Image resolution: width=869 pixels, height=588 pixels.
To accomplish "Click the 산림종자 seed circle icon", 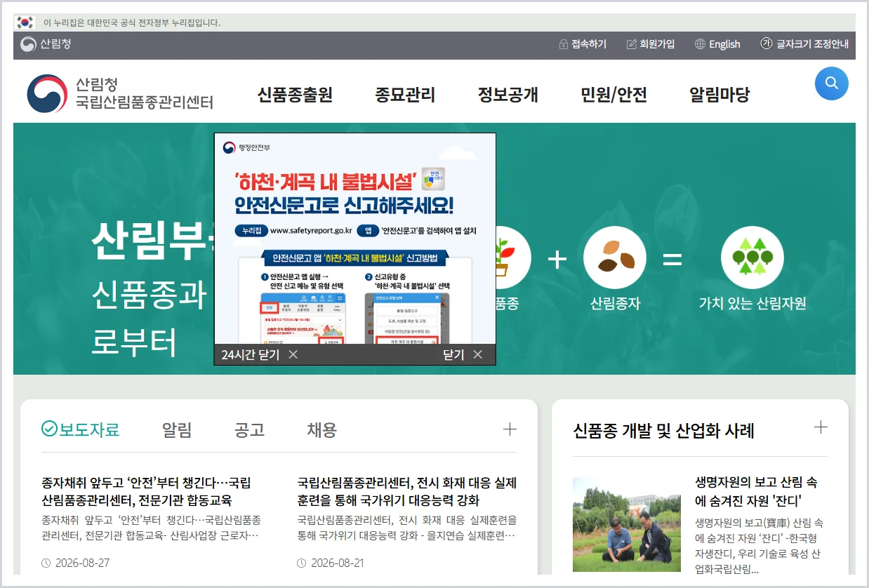I will click(x=615, y=258).
